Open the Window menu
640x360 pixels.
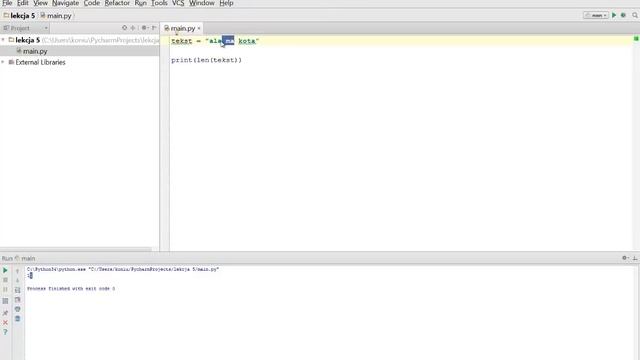201,3
